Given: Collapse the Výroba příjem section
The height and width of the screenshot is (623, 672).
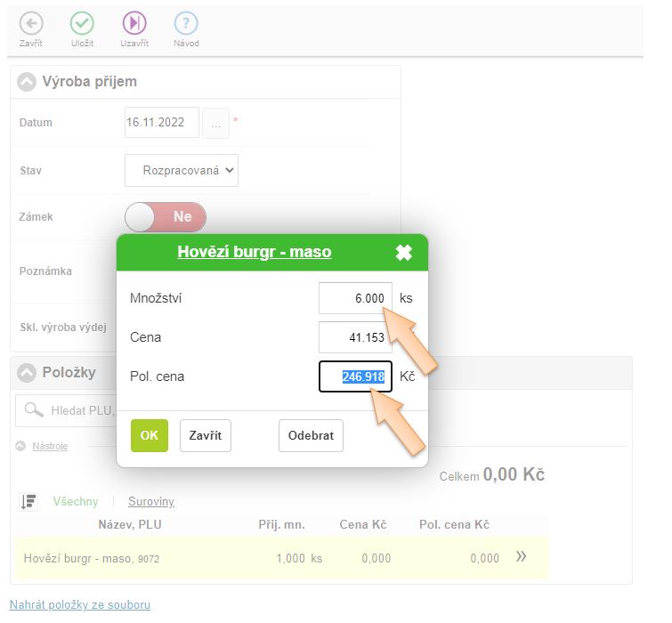Looking at the screenshot, I should tap(28, 82).
